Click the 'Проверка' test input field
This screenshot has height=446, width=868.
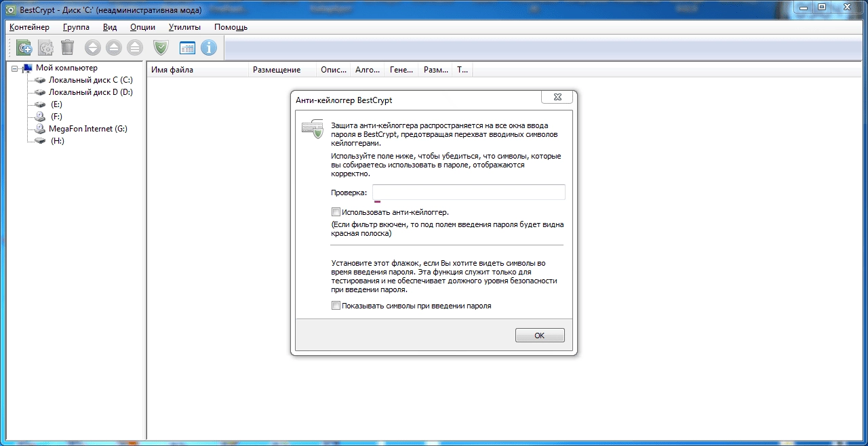pyautogui.click(x=469, y=192)
